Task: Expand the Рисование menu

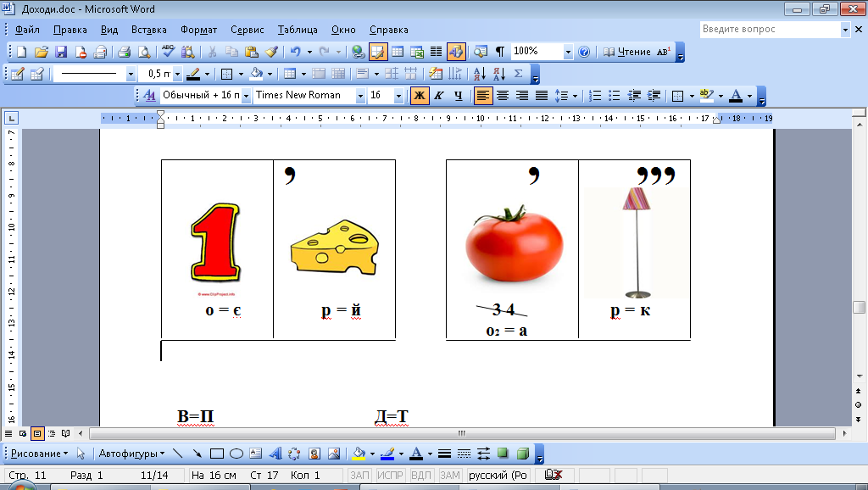Action: click(x=39, y=454)
